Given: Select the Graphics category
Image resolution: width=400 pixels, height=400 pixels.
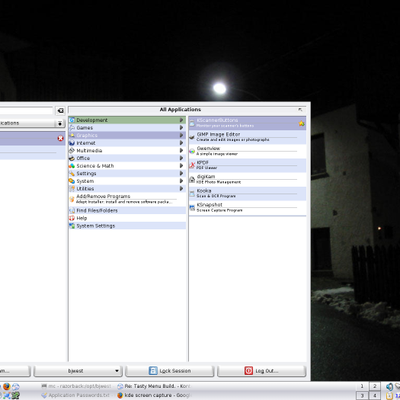Looking at the screenshot, I should click(127, 135).
